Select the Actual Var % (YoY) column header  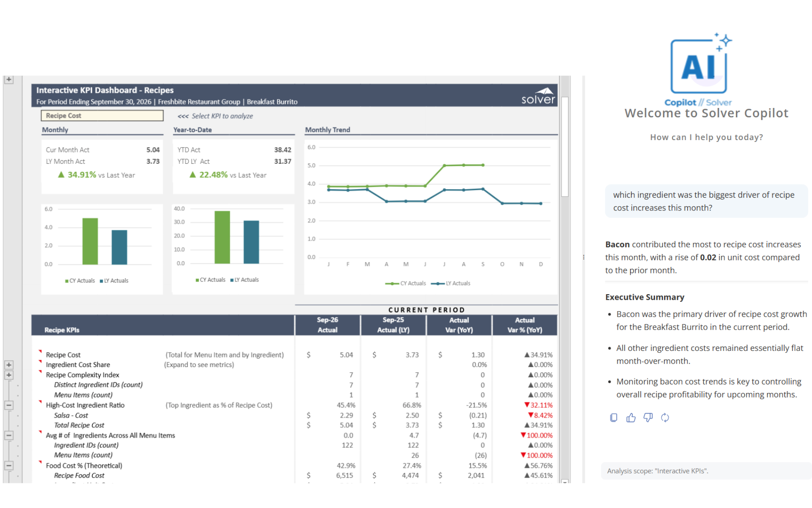[524, 325]
